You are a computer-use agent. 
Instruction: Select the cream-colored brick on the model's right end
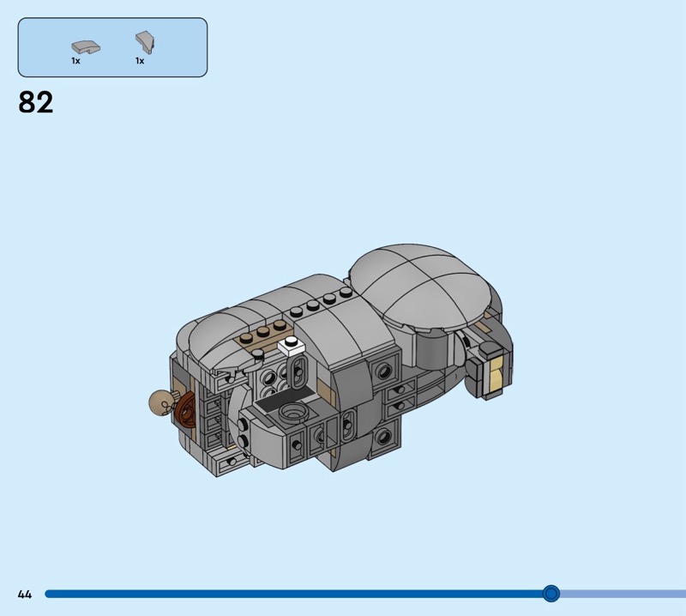click(496, 379)
